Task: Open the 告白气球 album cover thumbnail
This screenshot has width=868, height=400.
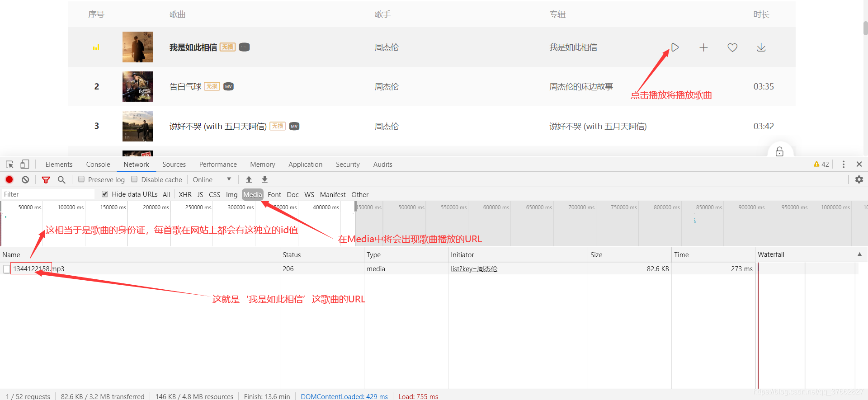Action: [x=137, y=86]
